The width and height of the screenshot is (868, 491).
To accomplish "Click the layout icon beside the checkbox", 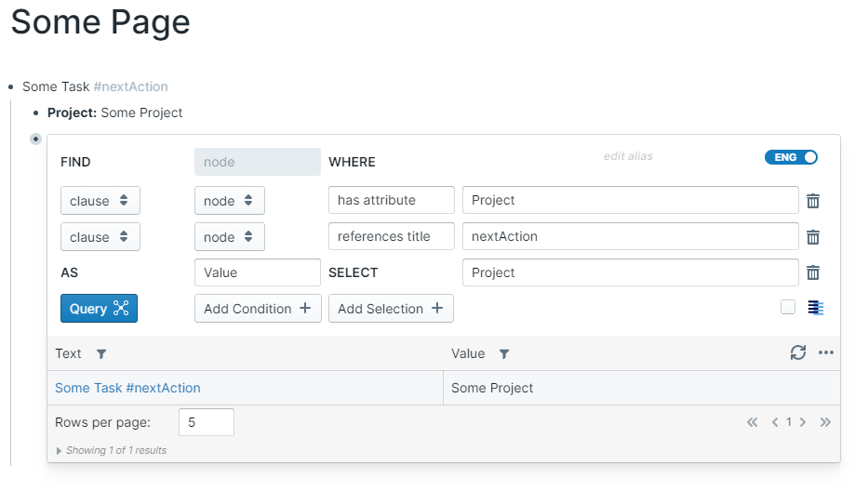I will (816, 308).
